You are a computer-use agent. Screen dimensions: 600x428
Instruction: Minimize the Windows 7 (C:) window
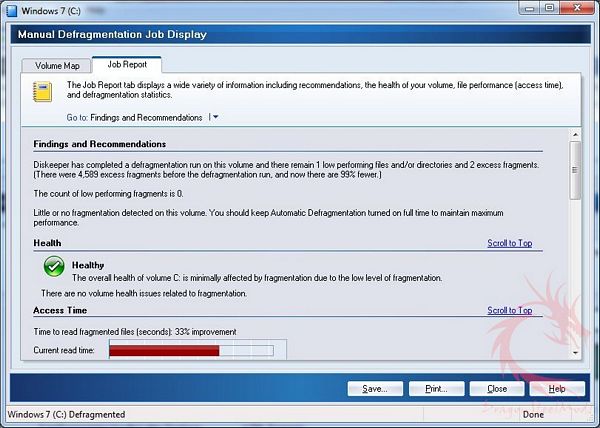point(530,8)
